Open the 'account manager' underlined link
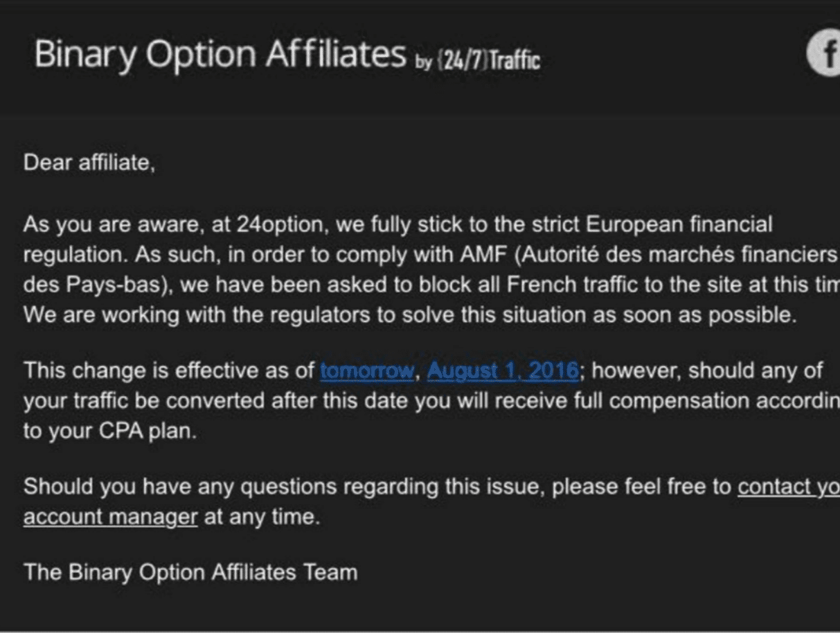Image resolution: width=840 pixels, height=633 pixels. click(x=111, y=517)
